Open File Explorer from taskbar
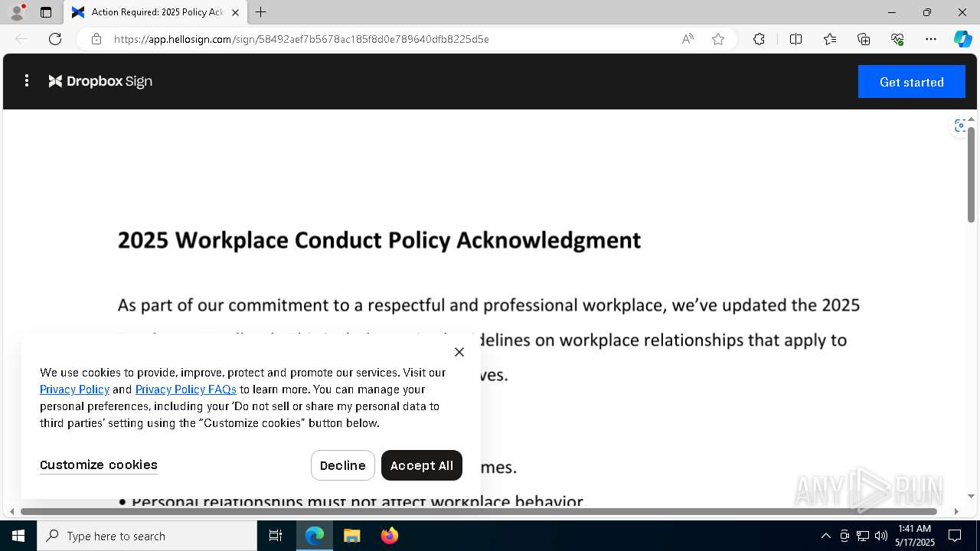Screen dimensions: 980x551 click(x=351, y=536)
